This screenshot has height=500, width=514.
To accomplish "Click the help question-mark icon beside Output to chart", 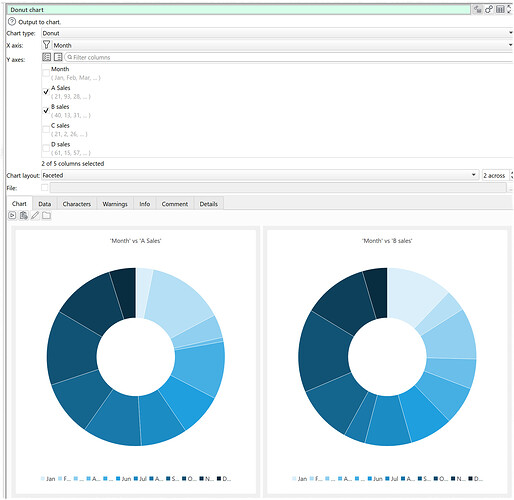I will (12, 22).
